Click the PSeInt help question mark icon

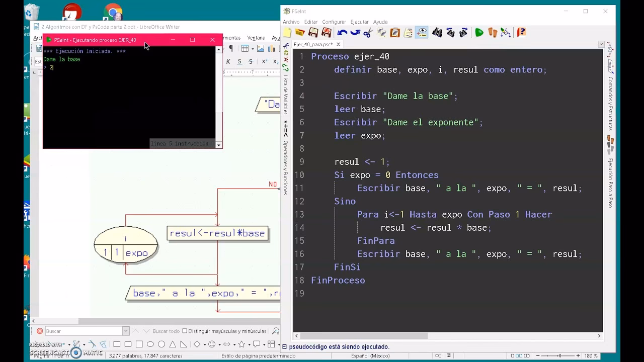click(521, 33)
